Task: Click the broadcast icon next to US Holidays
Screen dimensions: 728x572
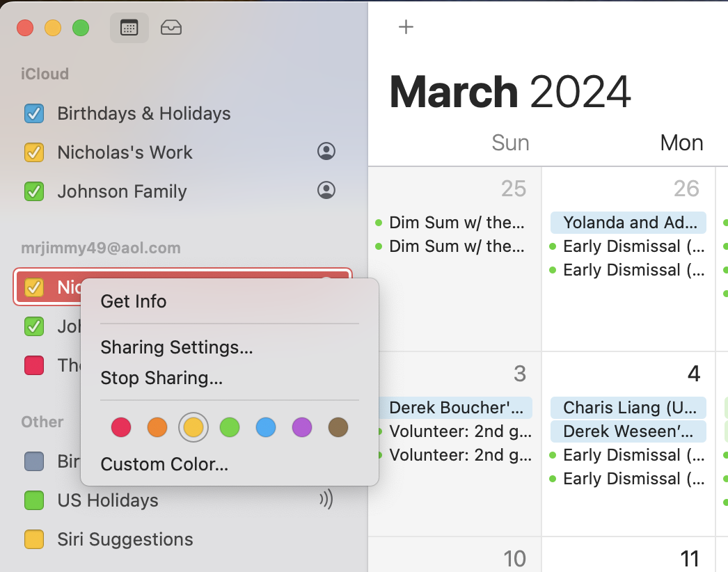Action: pyautogui.click(x=326, y=500)
